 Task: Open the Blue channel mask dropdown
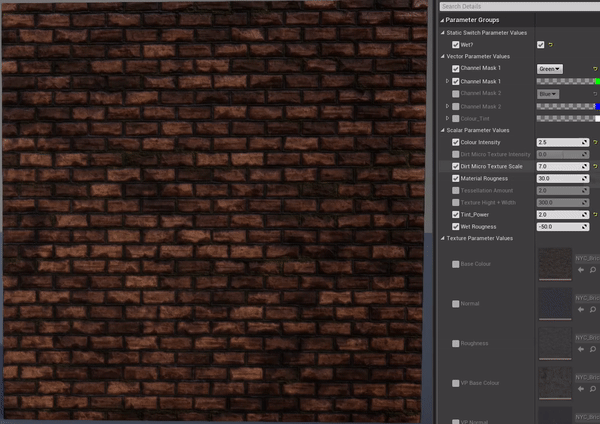click(548, 94)
